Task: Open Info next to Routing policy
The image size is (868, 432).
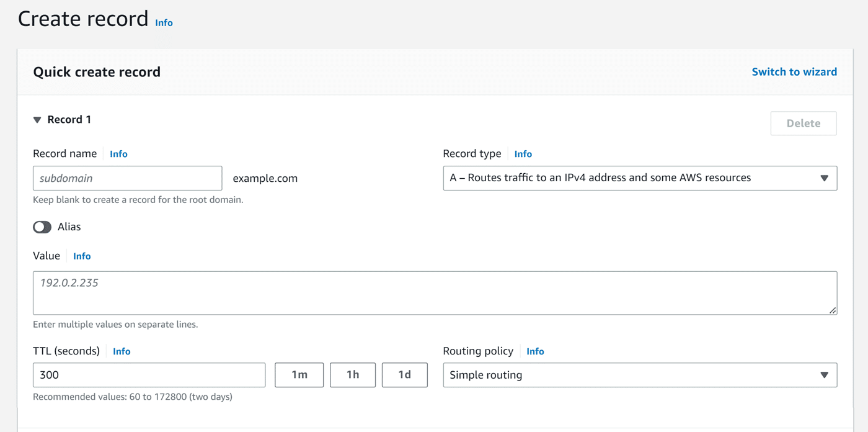Action: click(534, 351)
